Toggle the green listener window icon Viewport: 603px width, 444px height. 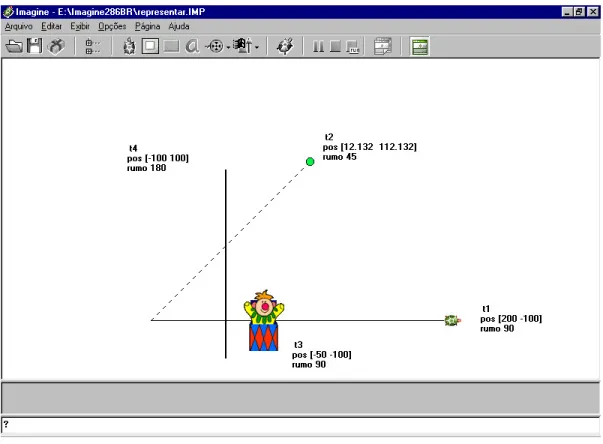tap(419, 47)
